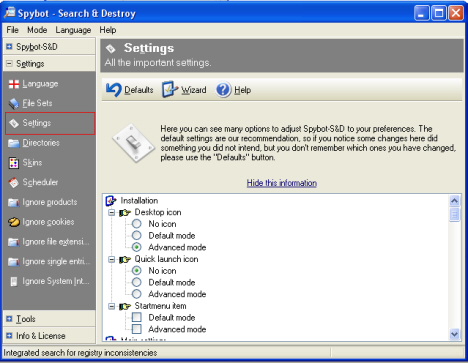This screenshot has height=363, width=468.
Task: Click the settings list scroll up arrow
Action: (x=454, y=201)
